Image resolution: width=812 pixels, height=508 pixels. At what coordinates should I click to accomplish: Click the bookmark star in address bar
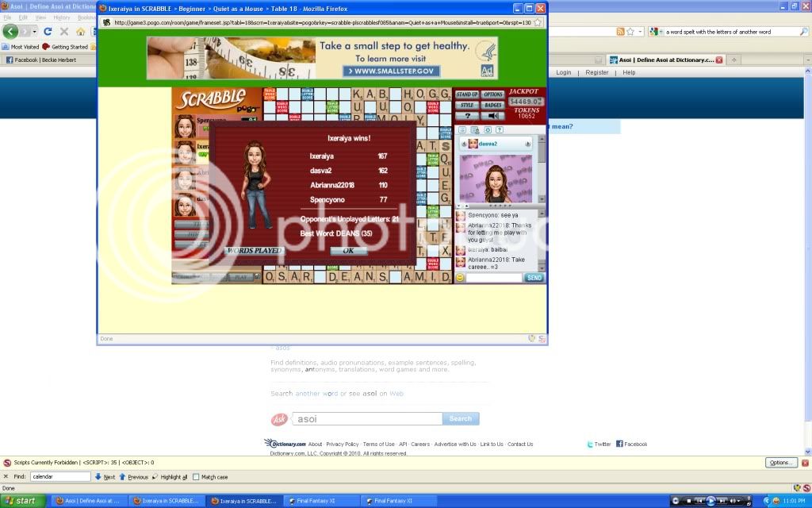(630, 32)
